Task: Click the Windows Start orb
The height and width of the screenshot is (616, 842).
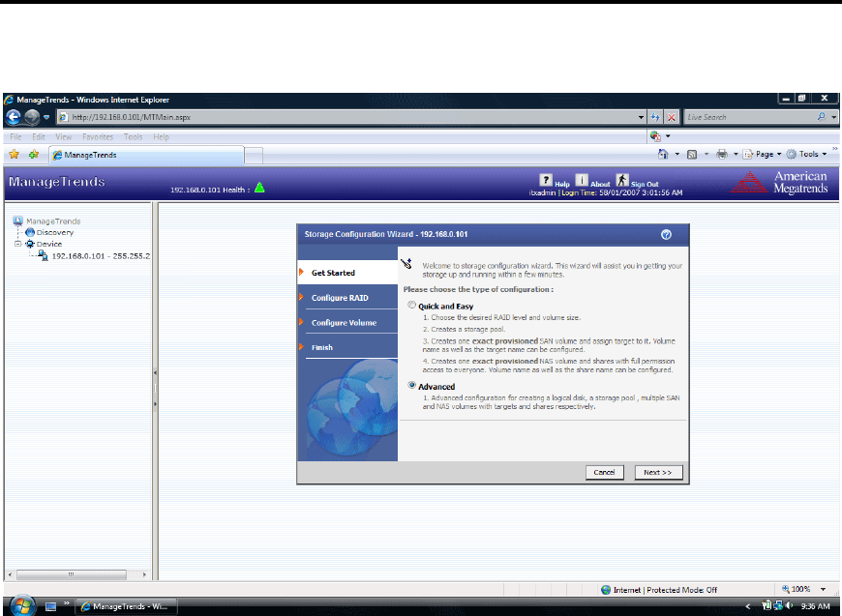Action: pos(18,605)
